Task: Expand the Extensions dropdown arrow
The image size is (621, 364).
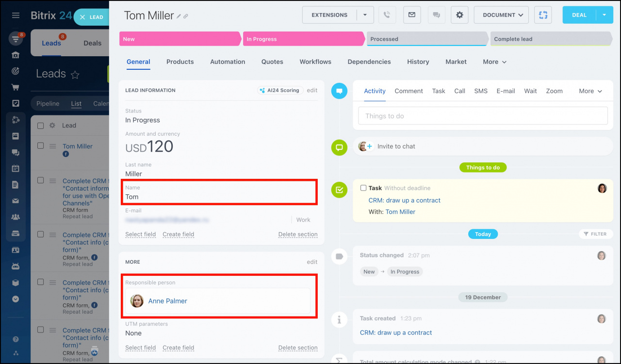Action: click(x=365, y=15)
